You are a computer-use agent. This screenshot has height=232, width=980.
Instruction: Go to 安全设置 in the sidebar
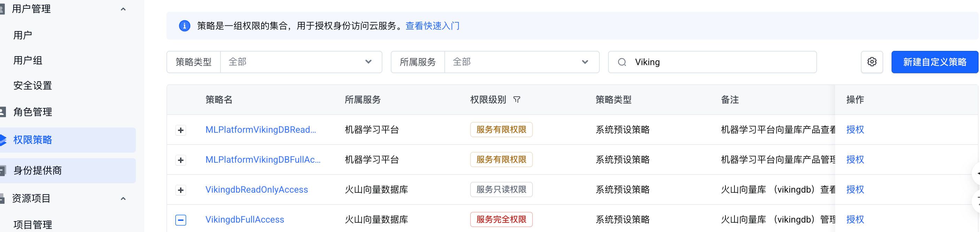pos(33,86)
